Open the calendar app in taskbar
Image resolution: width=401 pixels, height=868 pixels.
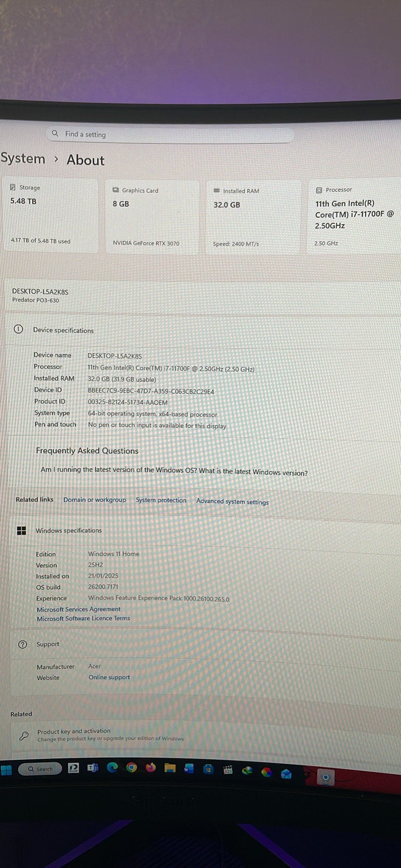[228, 769]
